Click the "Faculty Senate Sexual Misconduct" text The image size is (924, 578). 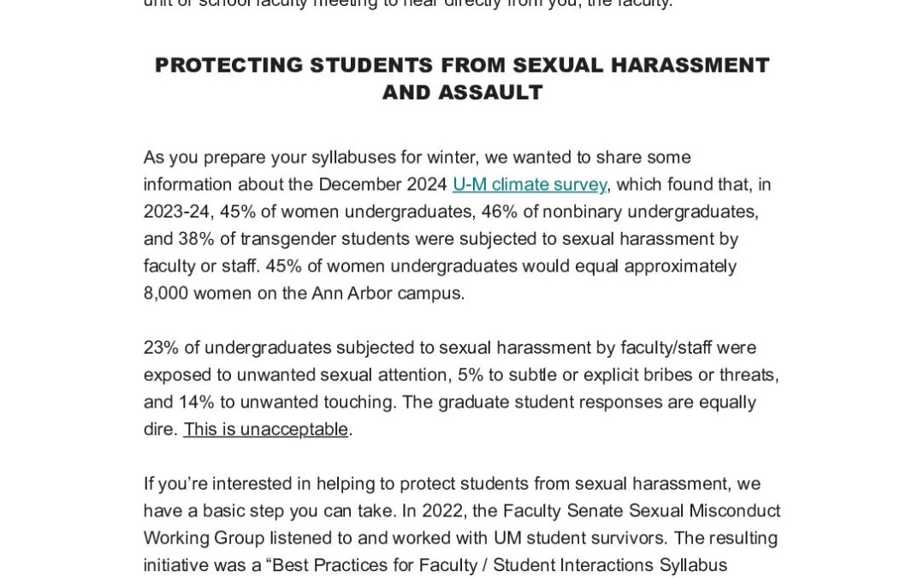(x=642, y=511)
